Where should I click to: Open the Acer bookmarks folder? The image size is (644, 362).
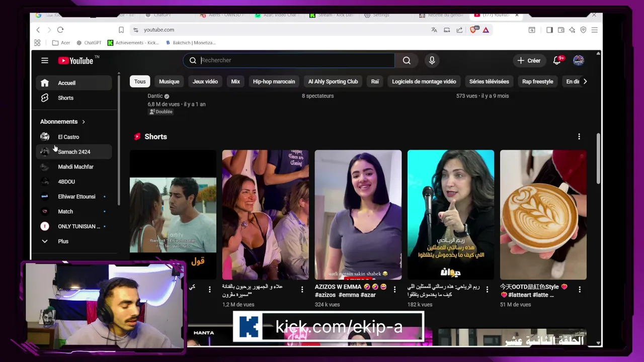coord(61,43)
